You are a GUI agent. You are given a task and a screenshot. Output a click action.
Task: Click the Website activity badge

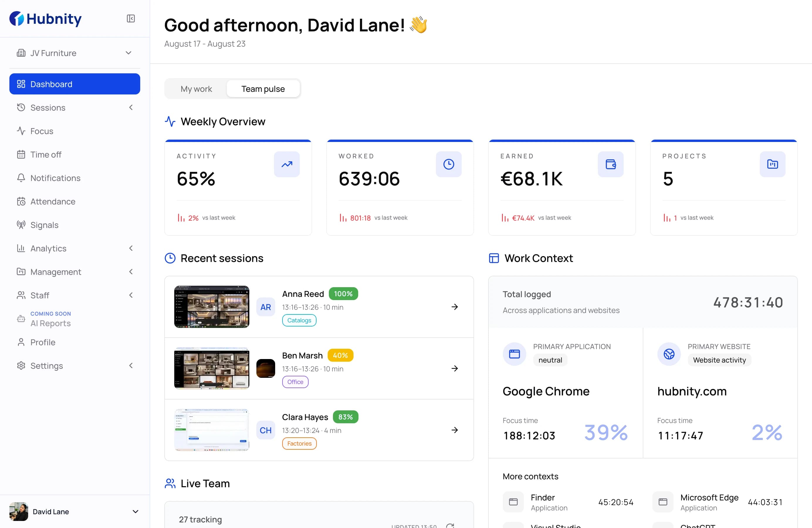tap(719, 360)
